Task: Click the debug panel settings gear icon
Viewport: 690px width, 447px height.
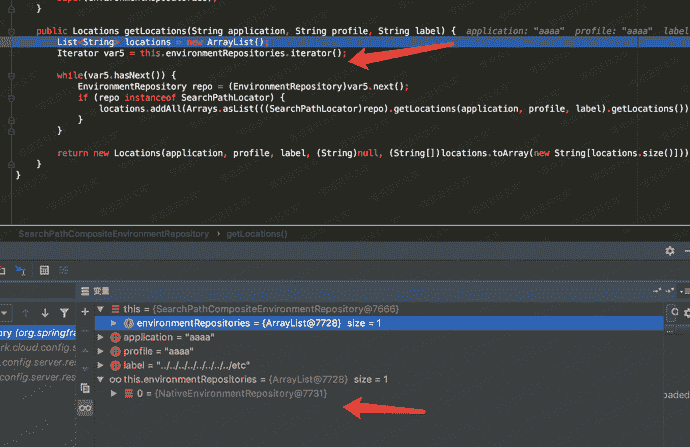Action: (x=670, y=250)
